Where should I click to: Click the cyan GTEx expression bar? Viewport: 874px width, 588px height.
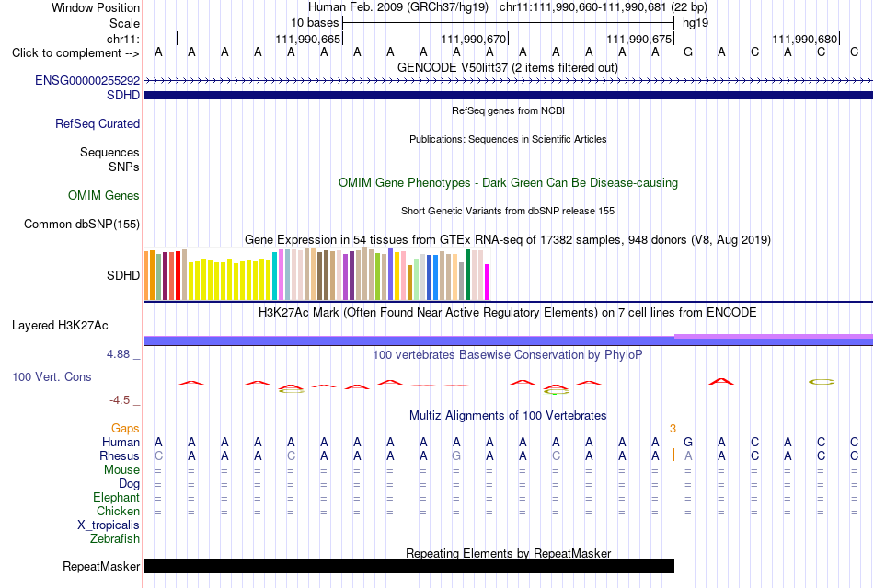(275, 276)
